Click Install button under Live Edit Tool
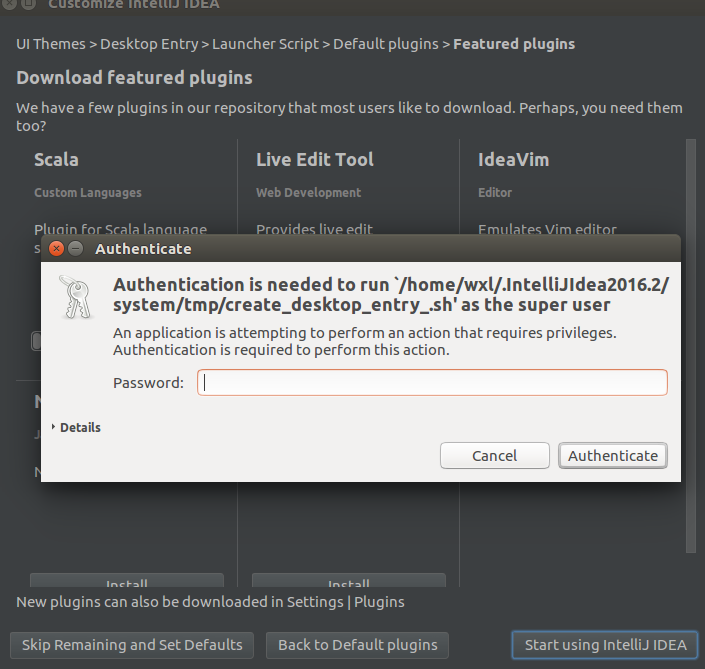The width and height of the screenshot is (705, 669). pos(349,580)
